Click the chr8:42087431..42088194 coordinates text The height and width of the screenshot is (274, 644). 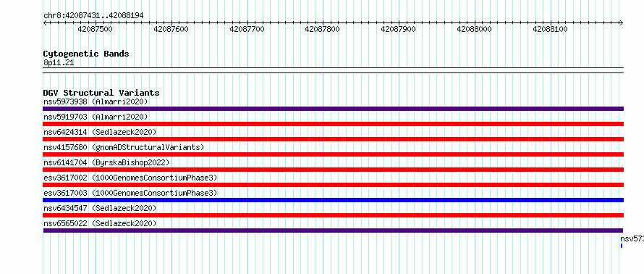93,15
